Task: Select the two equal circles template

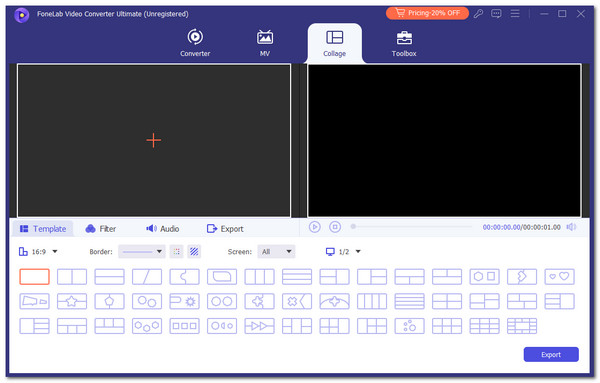Action: pyautogui.click(x=222, y=302)
